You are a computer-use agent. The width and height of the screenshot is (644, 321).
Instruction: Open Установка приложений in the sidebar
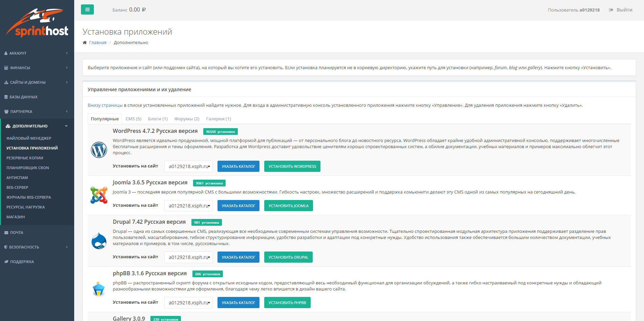tap(32, 148)
